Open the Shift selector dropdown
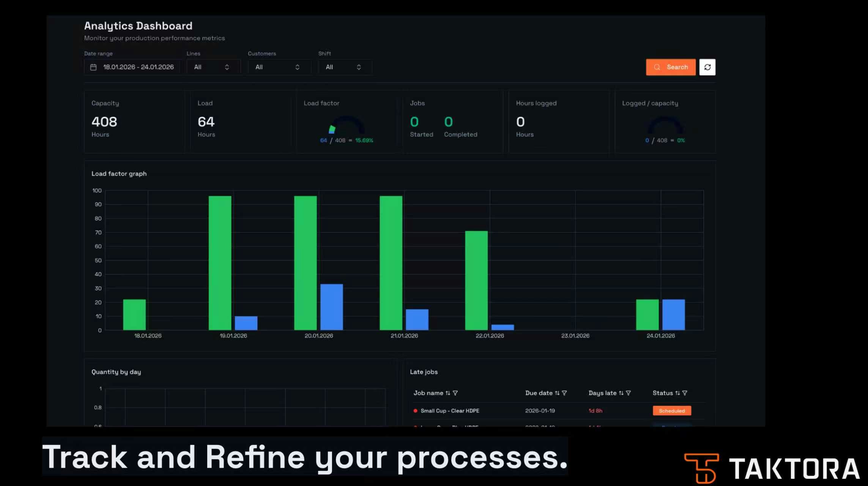Viewport: 868px width, 486px height. [x=344, y=67]
